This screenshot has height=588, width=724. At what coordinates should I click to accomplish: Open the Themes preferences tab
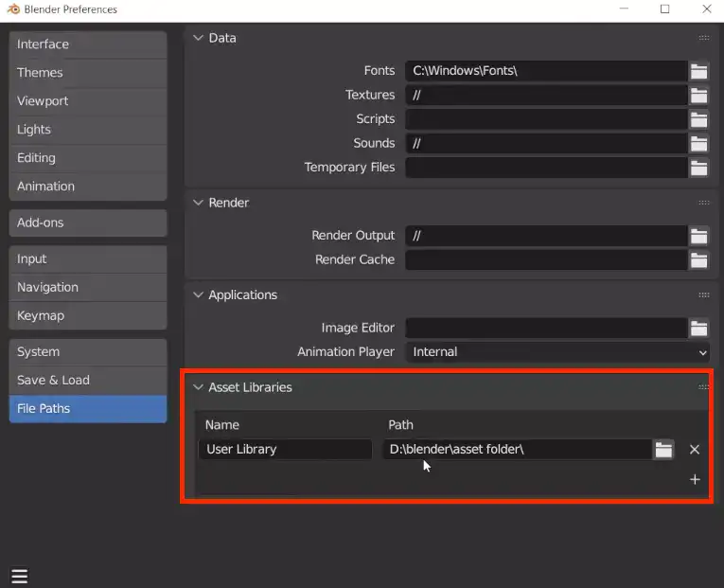(x=88, y=73)
